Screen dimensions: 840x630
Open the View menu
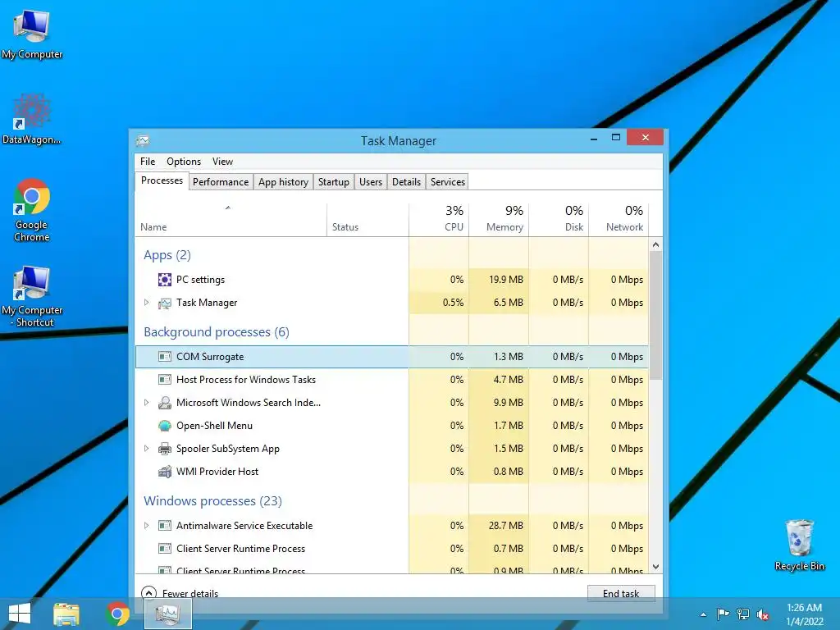222,162
